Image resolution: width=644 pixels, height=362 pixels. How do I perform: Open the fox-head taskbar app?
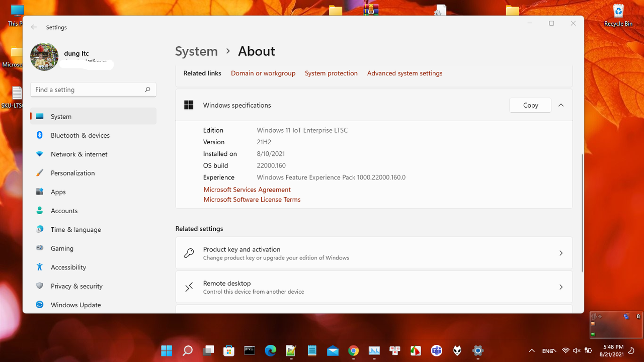[457, 350]
